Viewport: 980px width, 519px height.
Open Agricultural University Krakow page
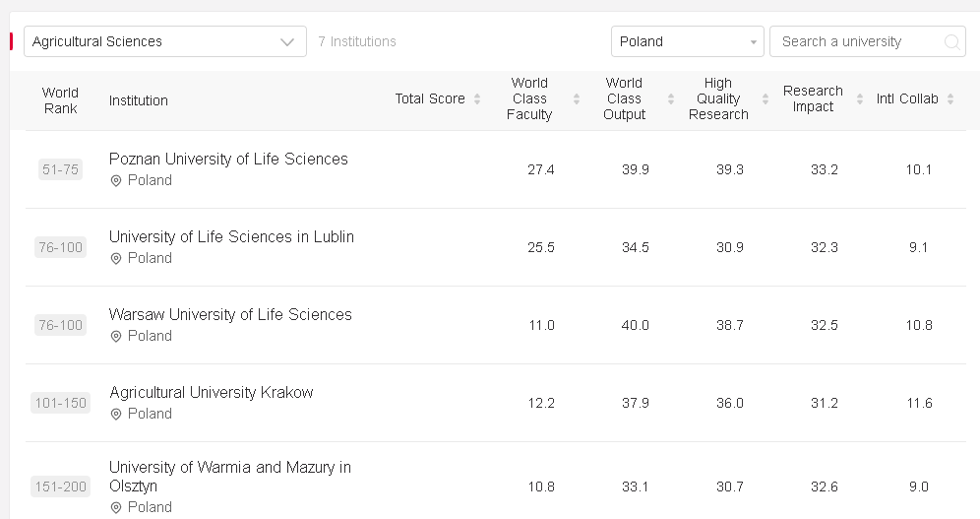[211, 393]
